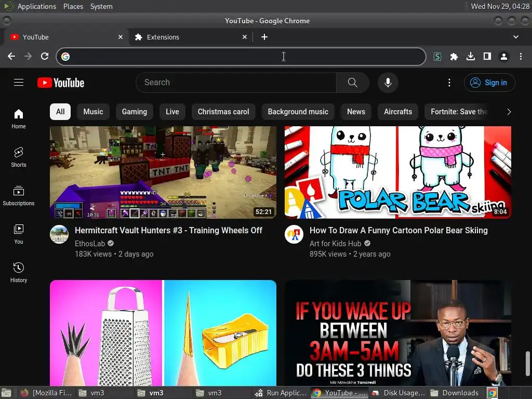Click the green S extension icon
This screenshot has width=532, height=399.
pos(437,56)
